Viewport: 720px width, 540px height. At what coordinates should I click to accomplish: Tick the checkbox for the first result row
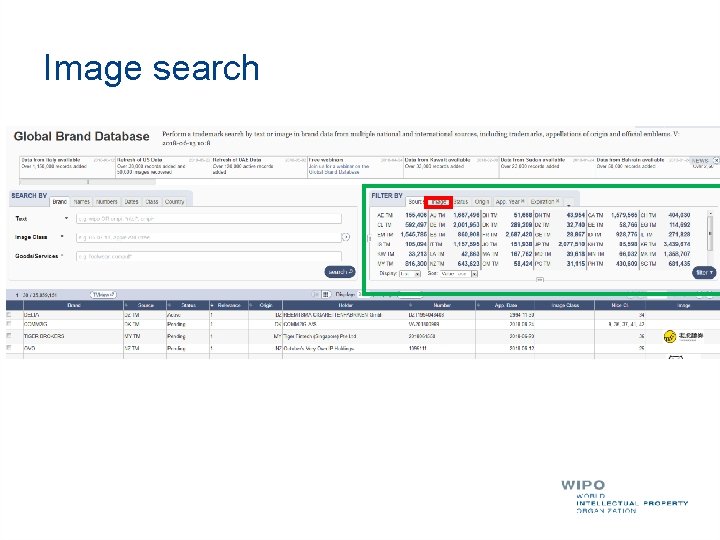pos(9,315)
